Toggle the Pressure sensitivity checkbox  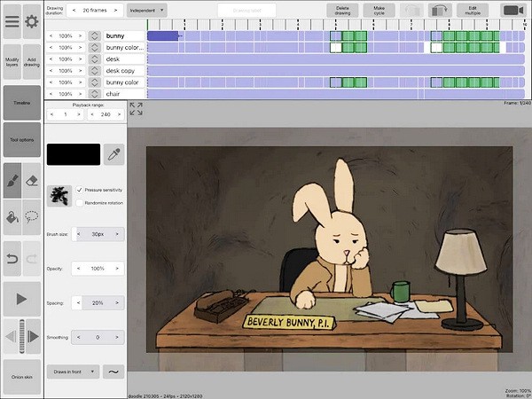80,190
